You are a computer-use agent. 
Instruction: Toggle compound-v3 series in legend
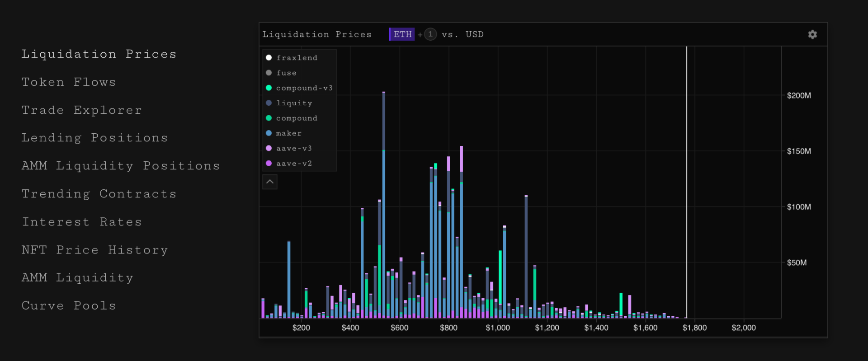(299, 88)
